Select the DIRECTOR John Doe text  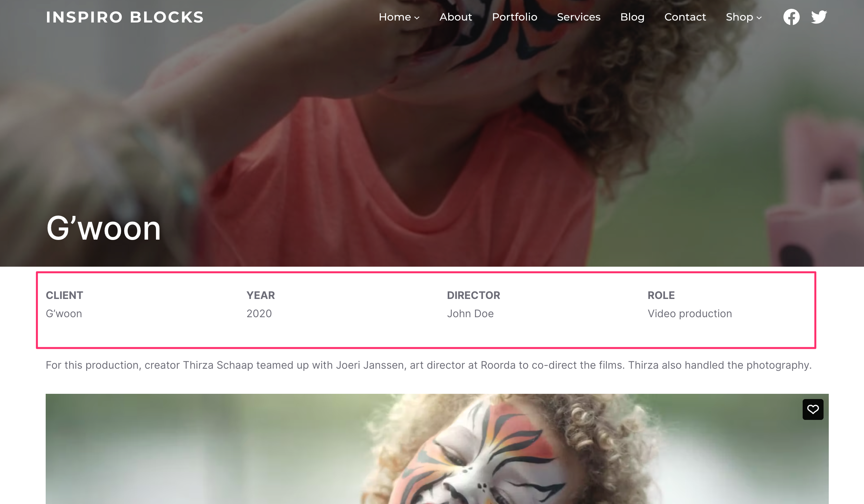470,314
